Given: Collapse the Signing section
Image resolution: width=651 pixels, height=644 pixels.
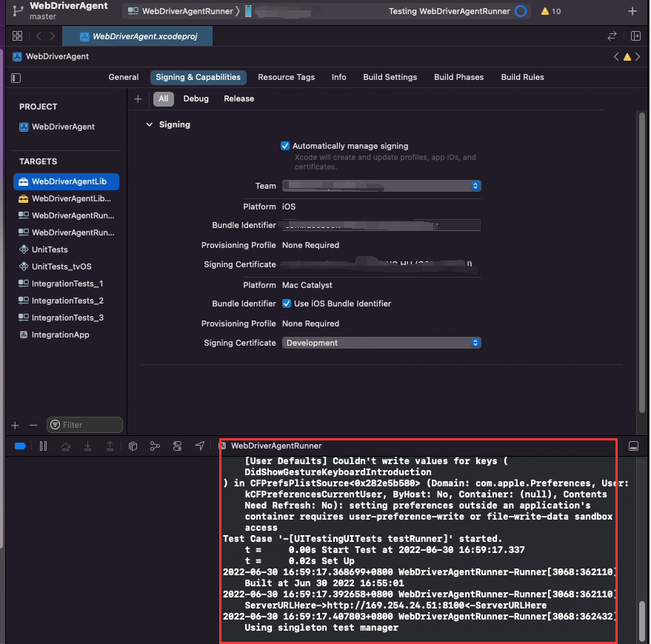Looking at the screenshot, I should 149,125.
